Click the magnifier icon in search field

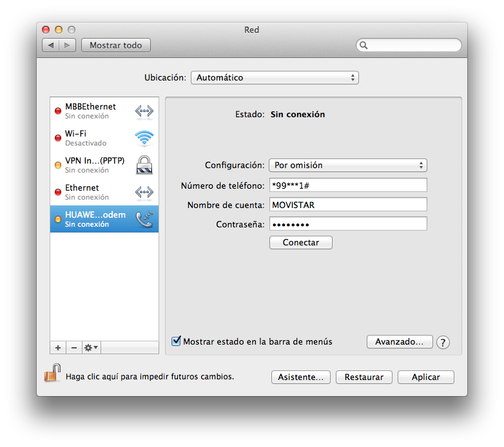point(363,45)
